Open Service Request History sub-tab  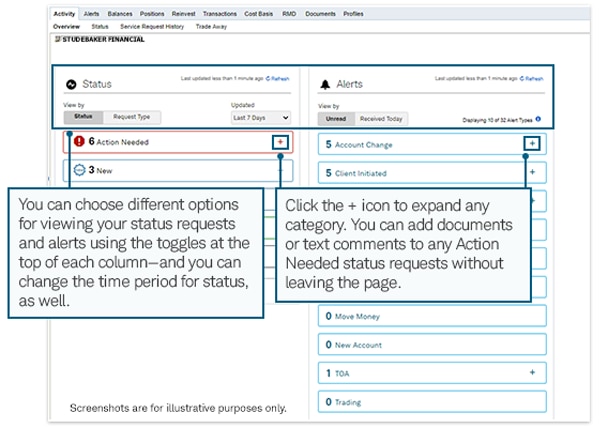click(x=150, y=26)
